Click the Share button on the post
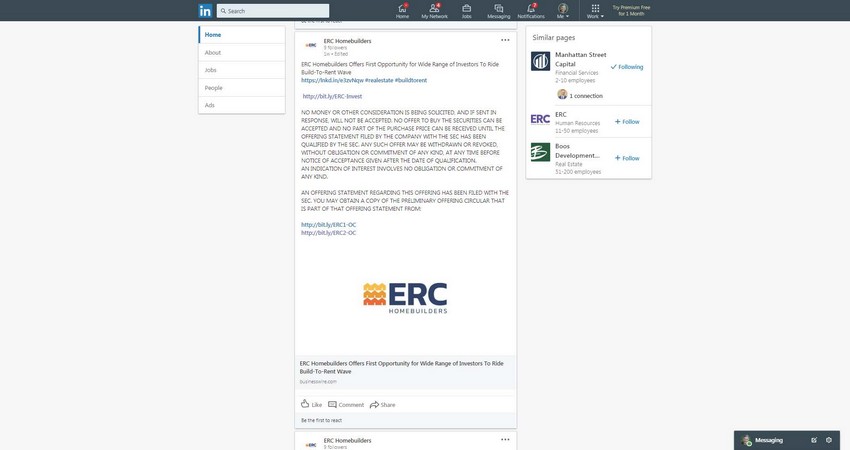The height and width of the screenshot is (450, 850). pyautogui.click(x=382, y=405)
